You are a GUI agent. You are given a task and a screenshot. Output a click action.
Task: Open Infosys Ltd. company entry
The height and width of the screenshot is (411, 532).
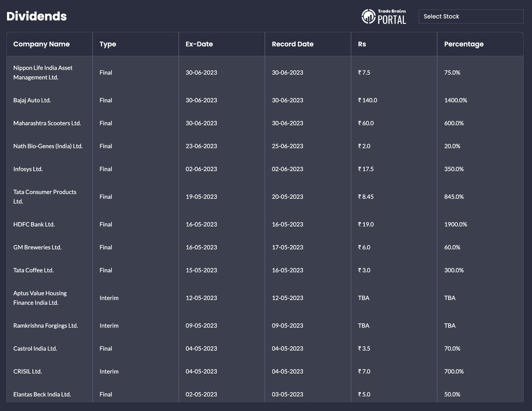pyautogui.click(x=28, y=169)
